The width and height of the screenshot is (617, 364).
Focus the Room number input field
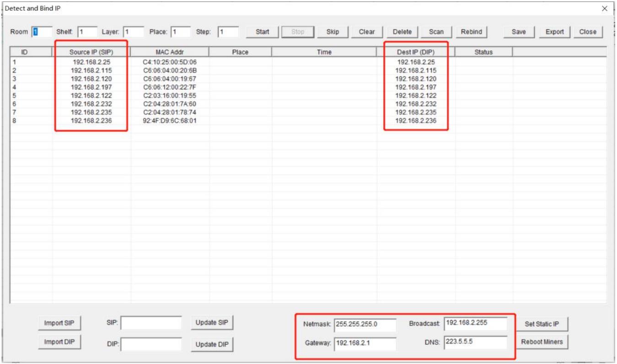(x=42, y=32)
